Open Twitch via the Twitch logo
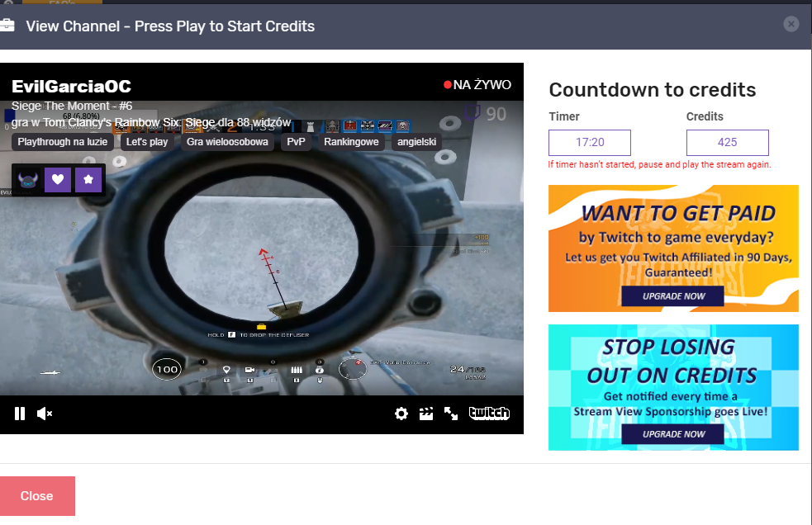The image size is (812, 525). pos(489,413)
